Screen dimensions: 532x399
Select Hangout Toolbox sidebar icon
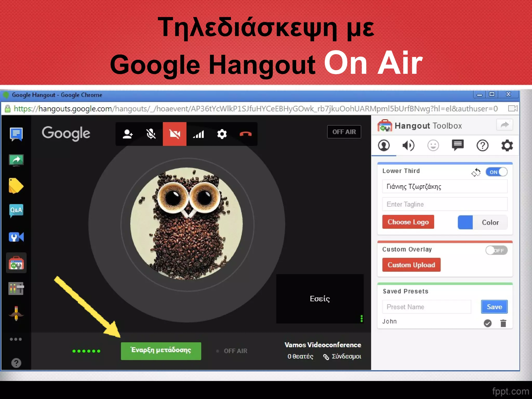16,263
